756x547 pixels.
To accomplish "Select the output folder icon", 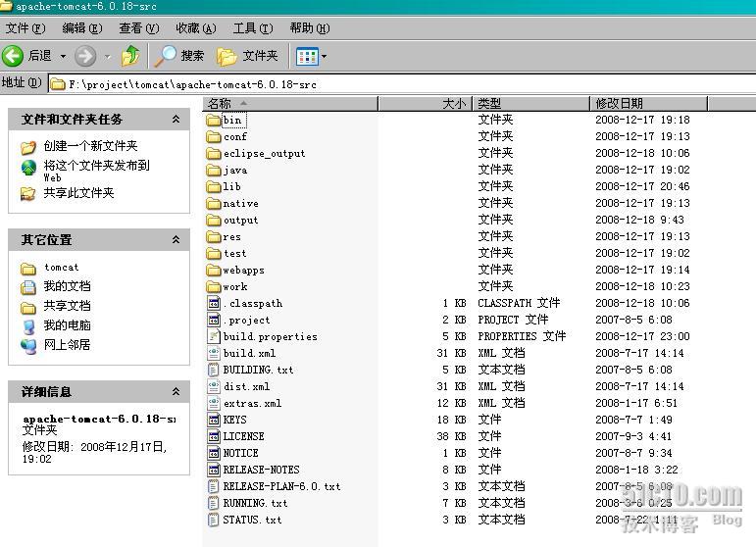I will point(214,221).
